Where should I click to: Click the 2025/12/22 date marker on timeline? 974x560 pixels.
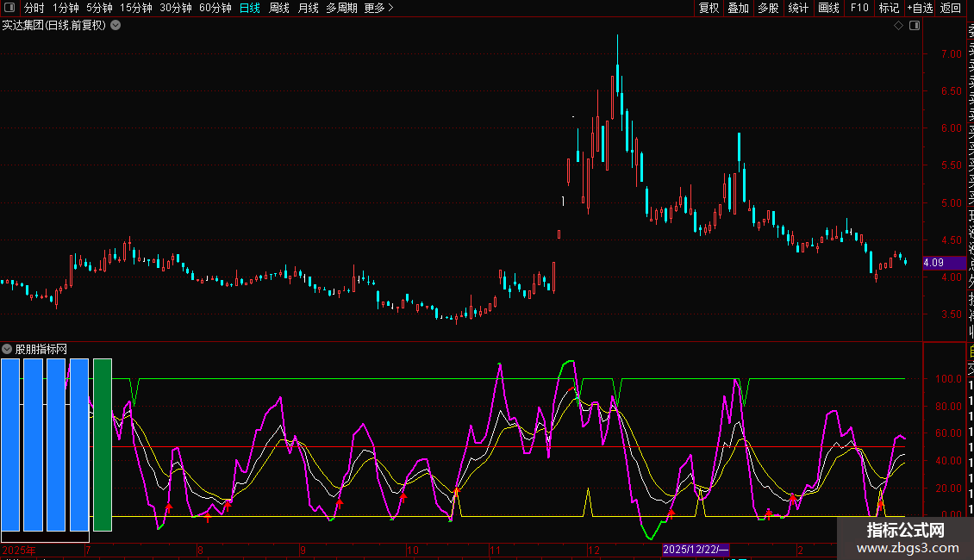click(x=696, y=550)
